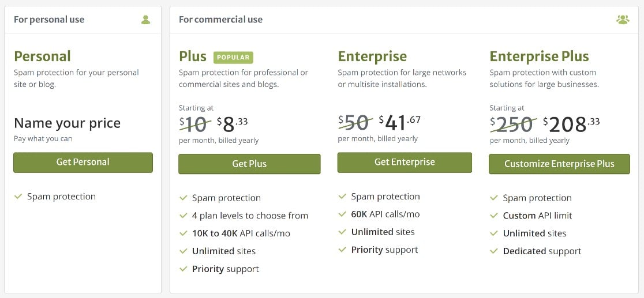Click the group icon for commercial use
Screen dimensions: 644x298
(623, 20)
